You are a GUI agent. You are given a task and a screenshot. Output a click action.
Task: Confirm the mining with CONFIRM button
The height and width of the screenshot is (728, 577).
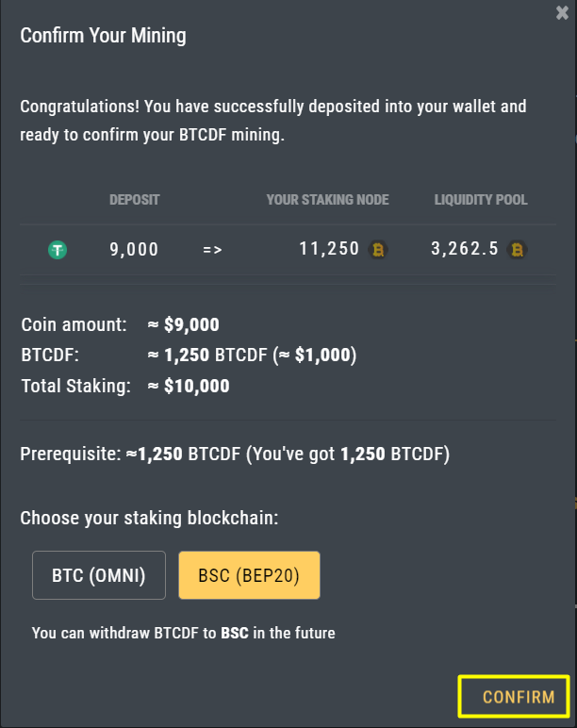point(514,697)
